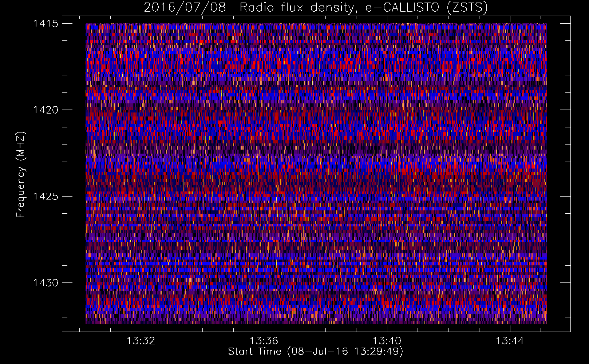The height and width of the screenshot is (364, 589).
Task: Click the 1430 frequency tick label
Action: point(46,283)
